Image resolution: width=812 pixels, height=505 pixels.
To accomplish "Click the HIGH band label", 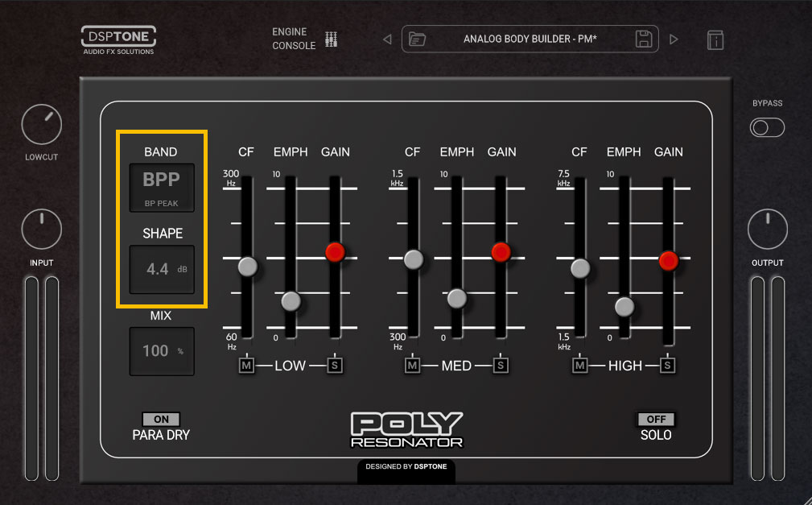I will point(625,366).
